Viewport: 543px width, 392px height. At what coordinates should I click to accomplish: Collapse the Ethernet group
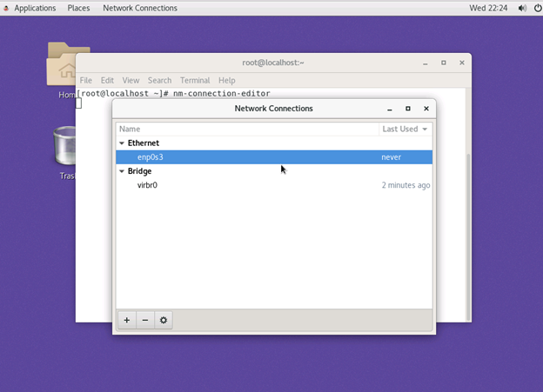pos(122,143)
